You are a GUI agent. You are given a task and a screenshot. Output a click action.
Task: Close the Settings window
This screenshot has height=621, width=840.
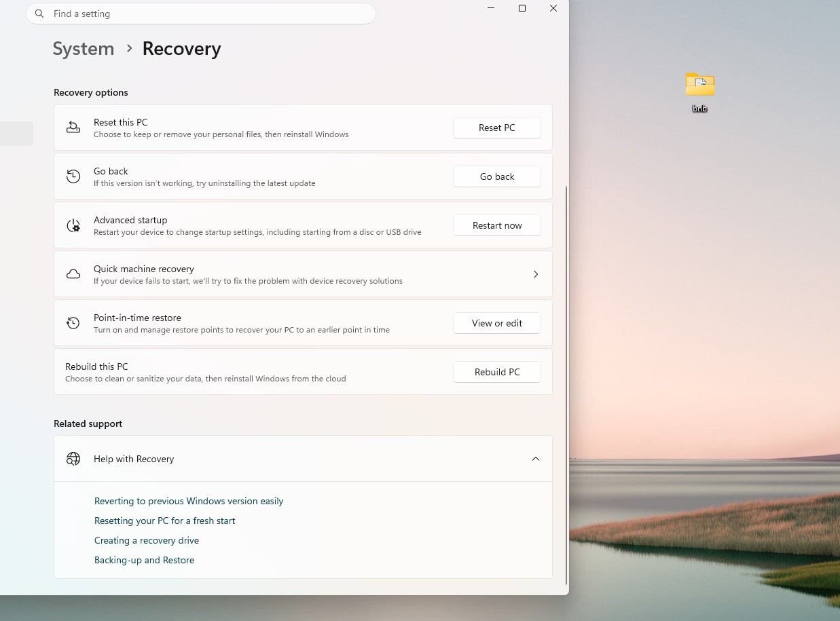[553, 8]
